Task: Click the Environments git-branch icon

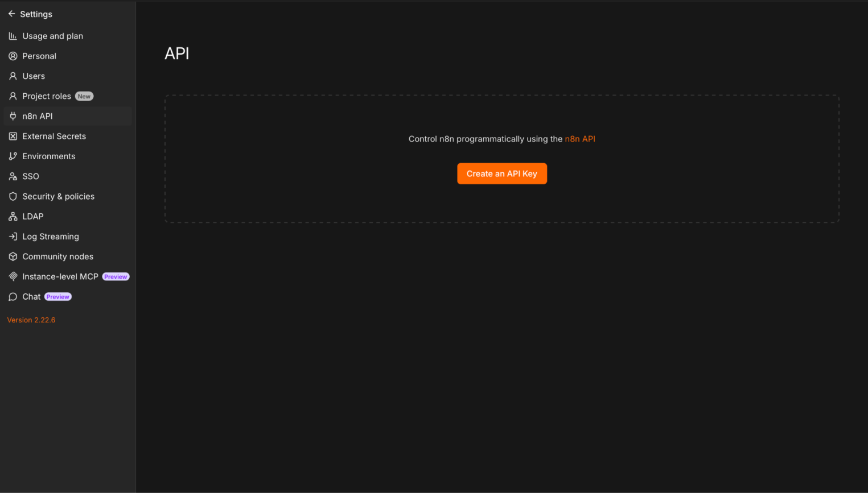Action: [x=13, y=156]
